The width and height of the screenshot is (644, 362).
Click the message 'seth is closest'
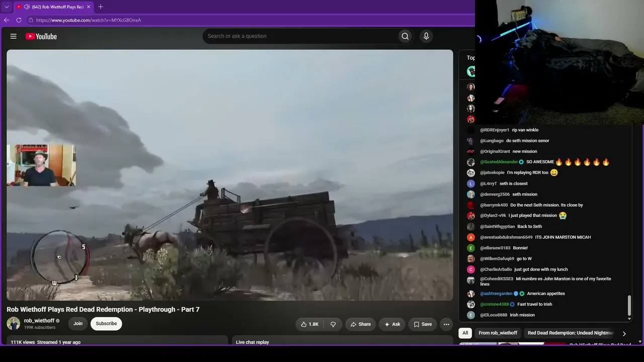(x=514, y=184)
